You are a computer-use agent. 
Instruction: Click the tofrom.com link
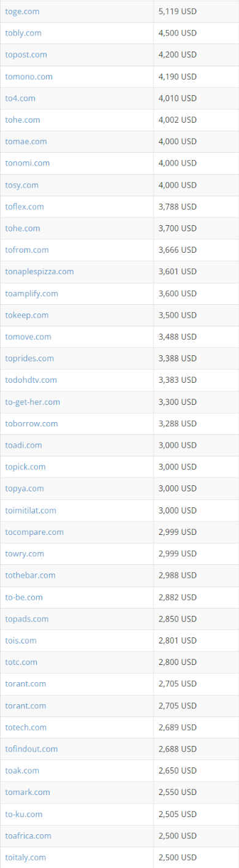[27, 250]
